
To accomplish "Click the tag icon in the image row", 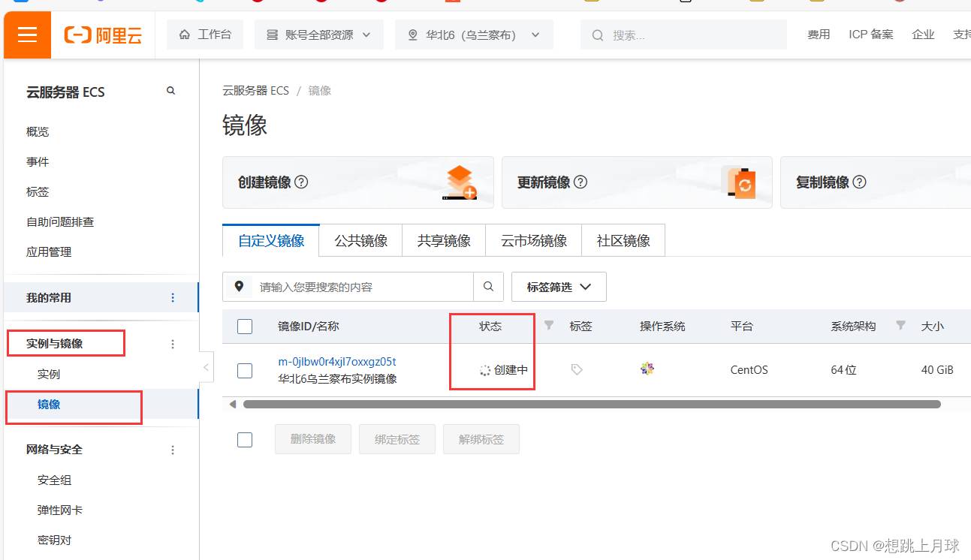I will coord(576,369).
